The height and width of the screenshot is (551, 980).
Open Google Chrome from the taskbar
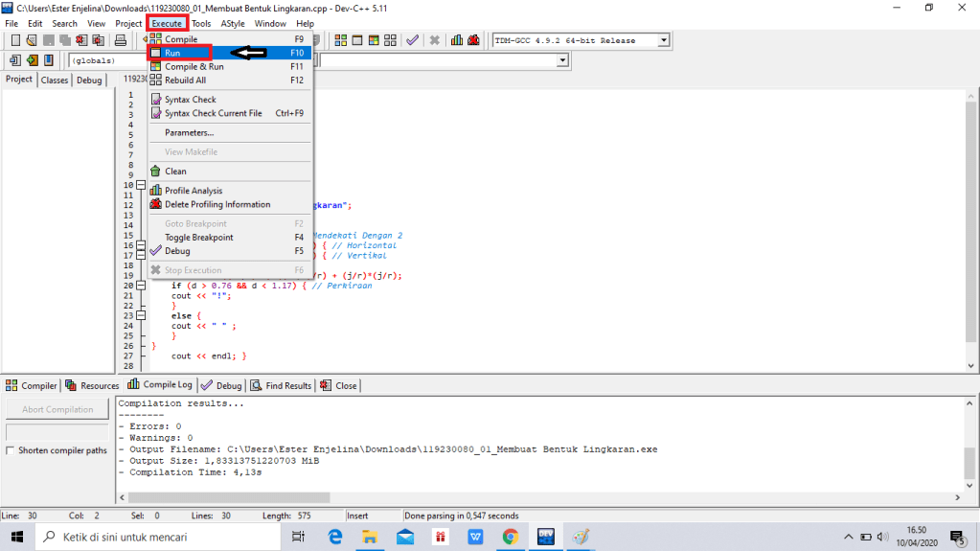(510, 537)
